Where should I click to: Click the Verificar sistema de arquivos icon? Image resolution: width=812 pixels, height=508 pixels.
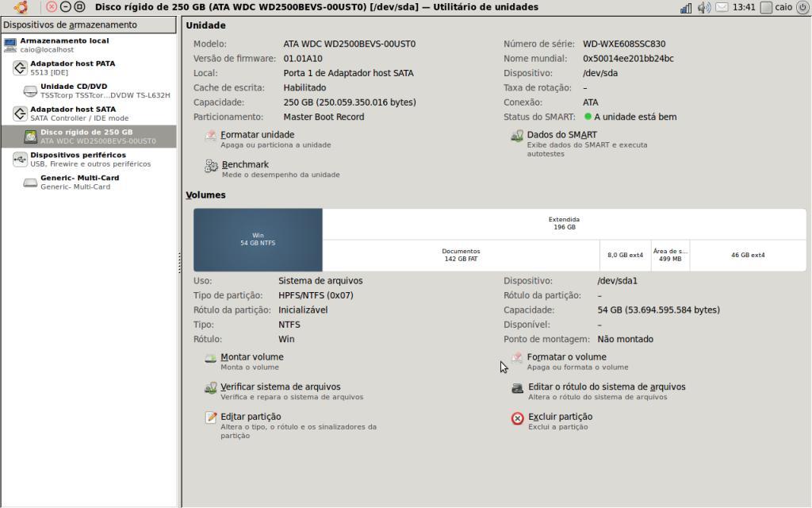click(x=210, y=387)
